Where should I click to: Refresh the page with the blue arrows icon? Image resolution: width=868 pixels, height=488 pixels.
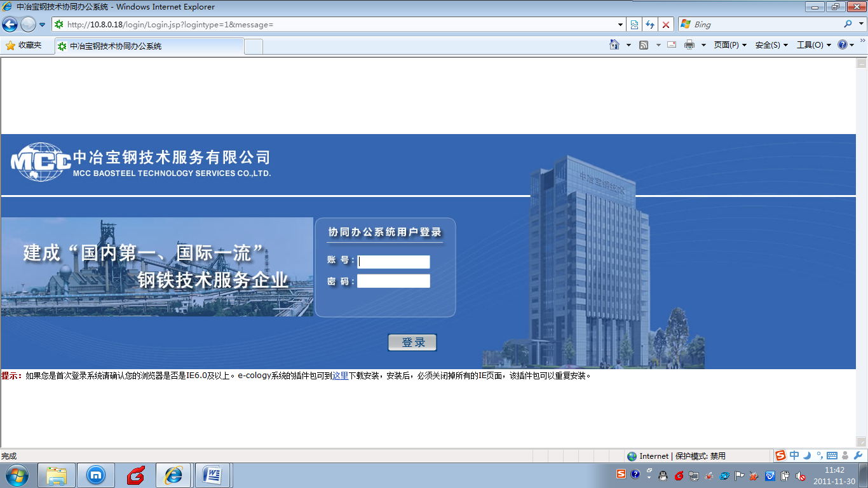(x=650, y=25)
